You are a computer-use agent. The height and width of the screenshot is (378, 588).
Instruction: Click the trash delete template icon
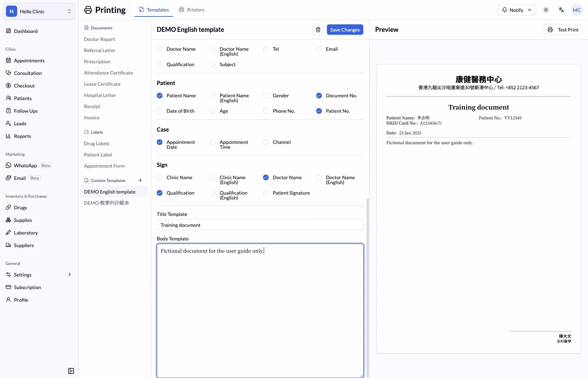[x=318, y=30]
